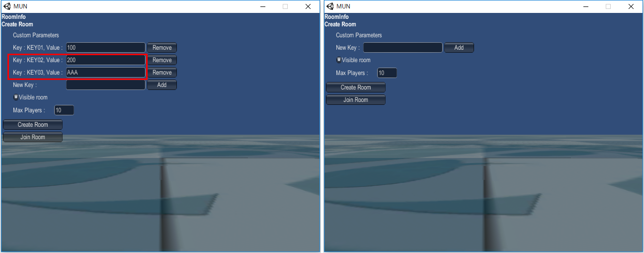Click Max Players field in left window
The width and height of the screenshot is (644, 253).
64,110
